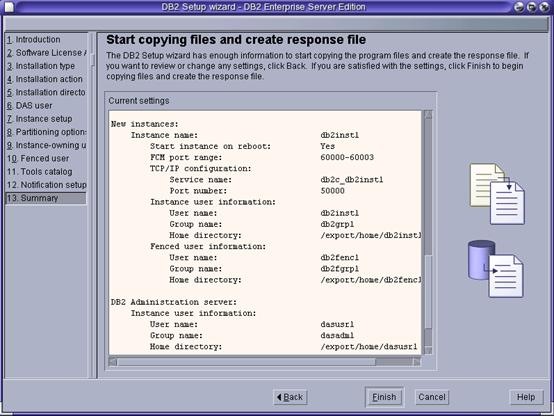Open step 1 Introduction
The height and width of the screenshot is (416, 554).
pos(34,40)
